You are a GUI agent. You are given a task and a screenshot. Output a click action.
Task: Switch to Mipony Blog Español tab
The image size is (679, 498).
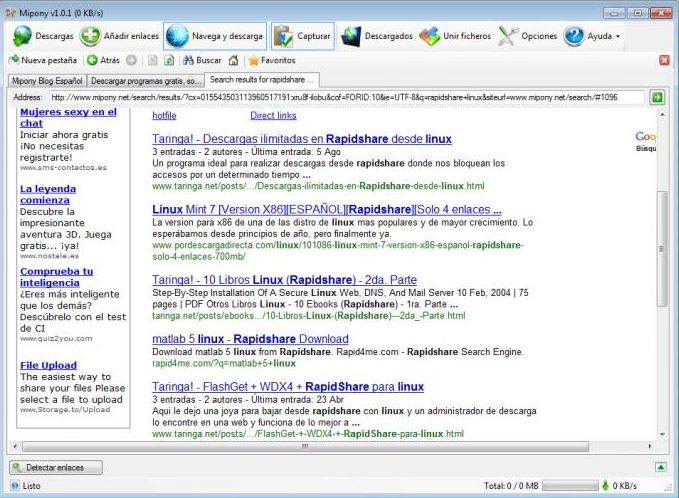(47, 81)
